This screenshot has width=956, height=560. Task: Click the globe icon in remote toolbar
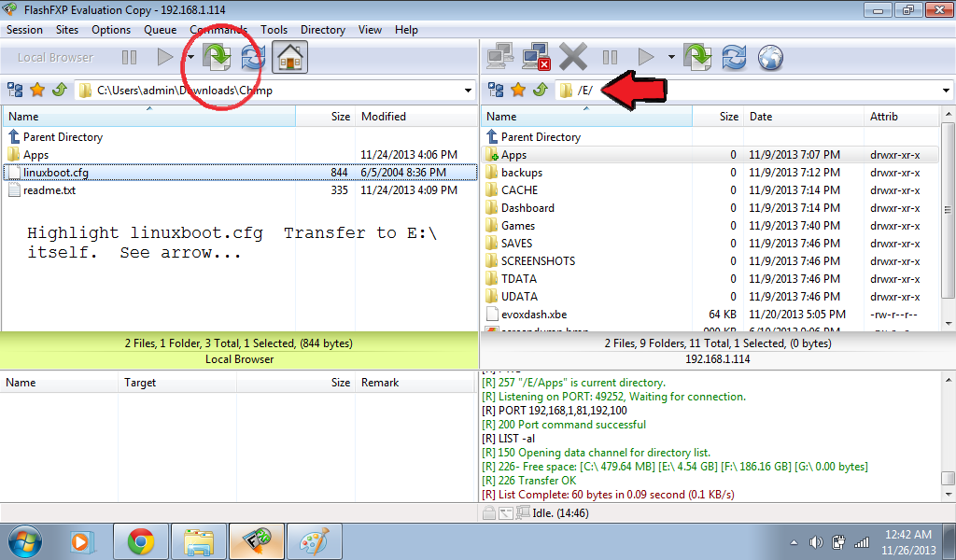pos(770,57)
